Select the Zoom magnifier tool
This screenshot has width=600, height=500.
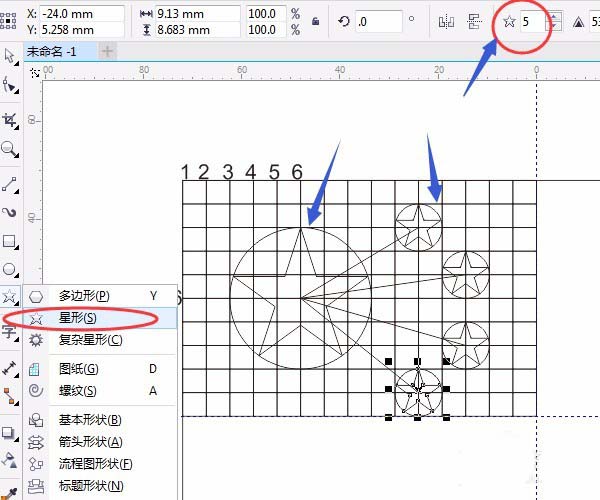coord(9,148)
